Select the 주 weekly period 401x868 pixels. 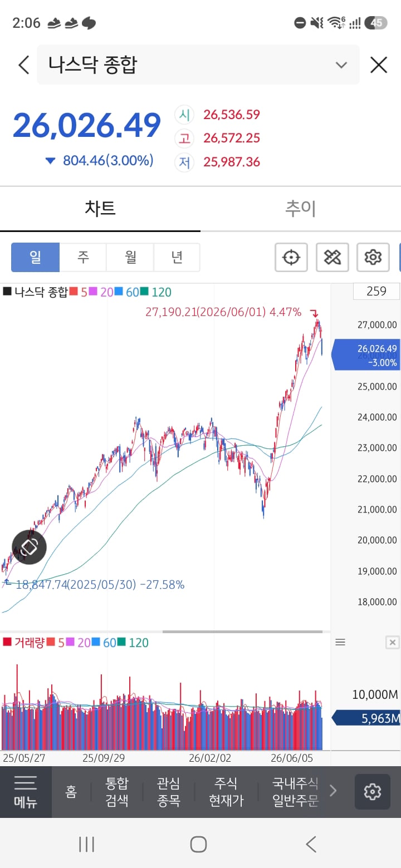83,257
